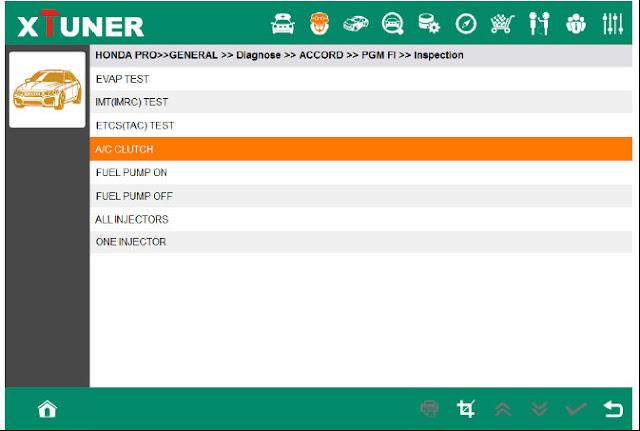Choose FUEL PUMP ON test

click(361, 173)
